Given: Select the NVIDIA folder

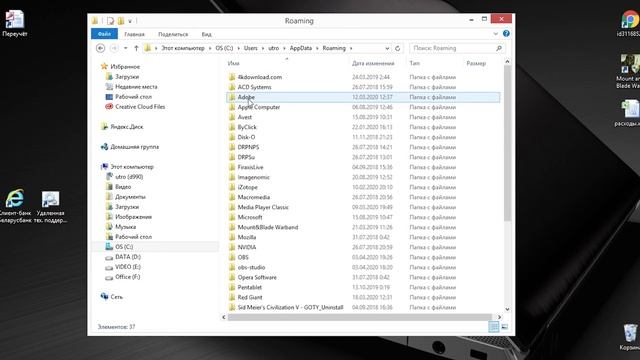Looking at the screenshot, I should pyautogui.click(x=247, y=247).
